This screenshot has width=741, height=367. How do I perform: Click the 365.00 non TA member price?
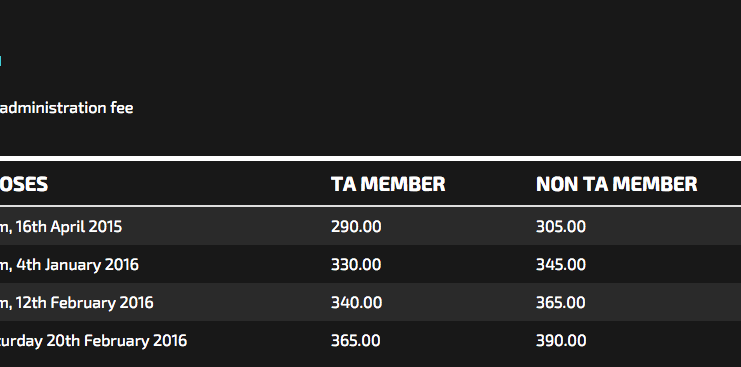(560, 302)
